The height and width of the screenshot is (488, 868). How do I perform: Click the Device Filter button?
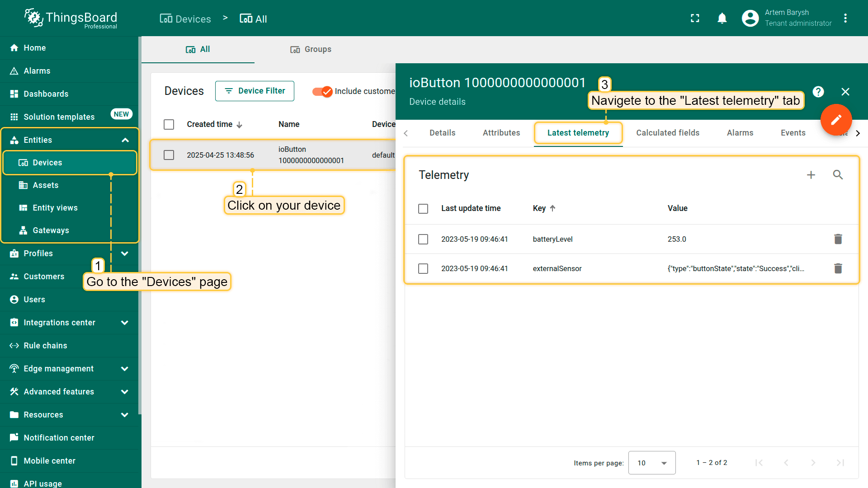255,91
